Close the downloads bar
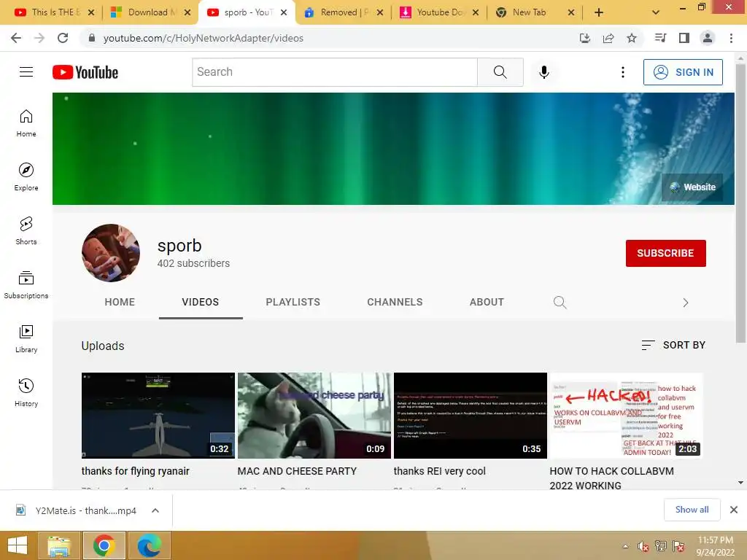The height and width of the screenshot is (560, 747). point(734,510)
